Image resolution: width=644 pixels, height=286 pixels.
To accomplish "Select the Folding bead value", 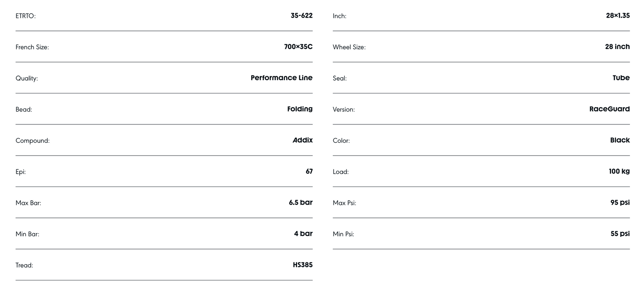I will [300, 109].
